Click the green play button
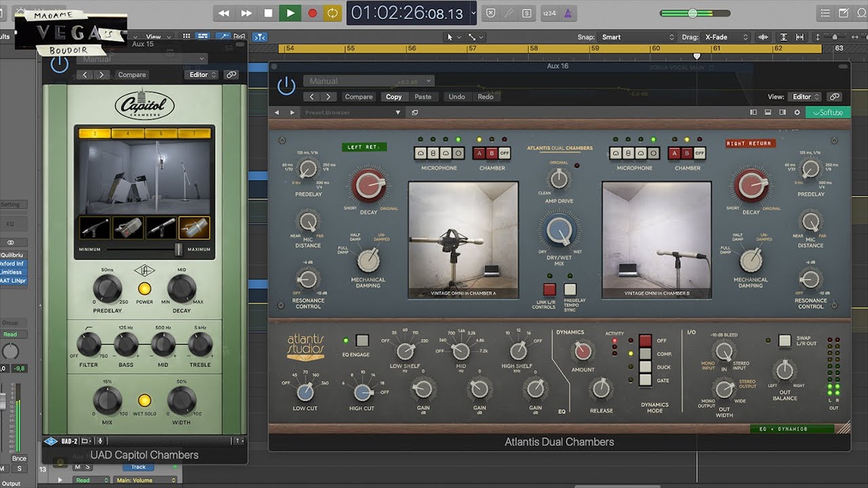This screenshot has height=488, width=868. coord(290,13)
